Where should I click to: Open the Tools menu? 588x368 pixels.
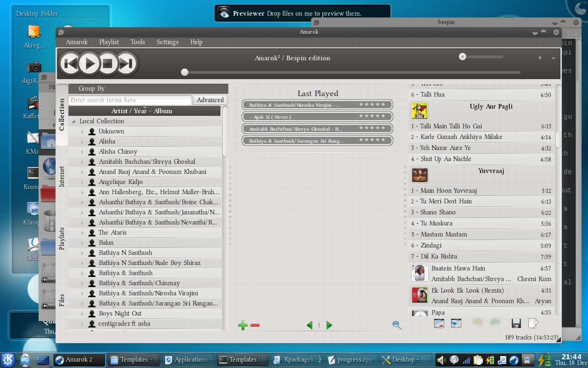click(x=138, y=42)
